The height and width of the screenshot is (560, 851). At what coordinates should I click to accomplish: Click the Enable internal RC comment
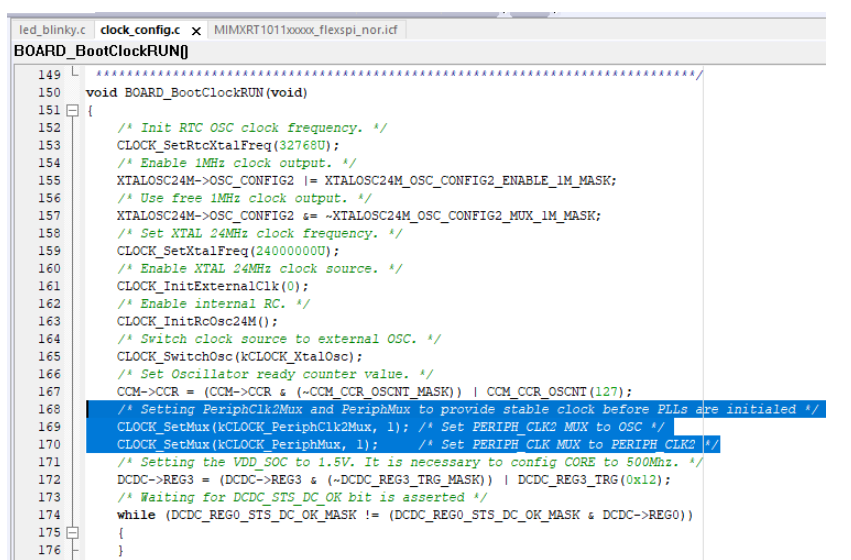(x=213, y=304)
